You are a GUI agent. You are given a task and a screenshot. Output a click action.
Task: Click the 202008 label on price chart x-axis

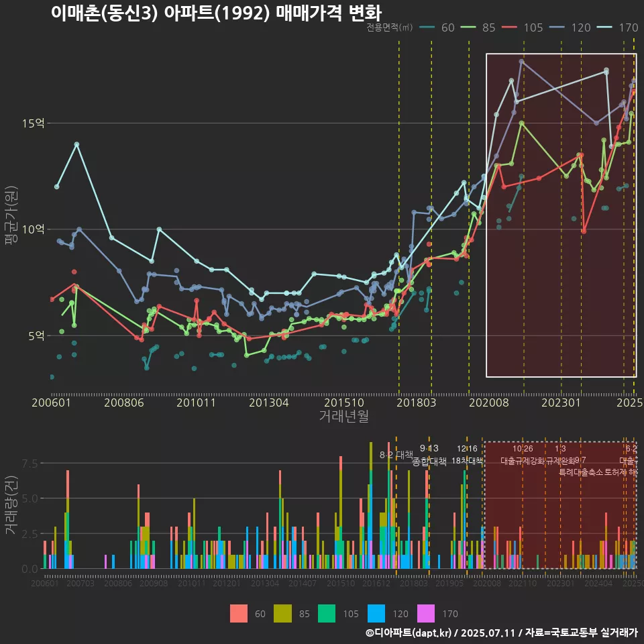(489, 402)
